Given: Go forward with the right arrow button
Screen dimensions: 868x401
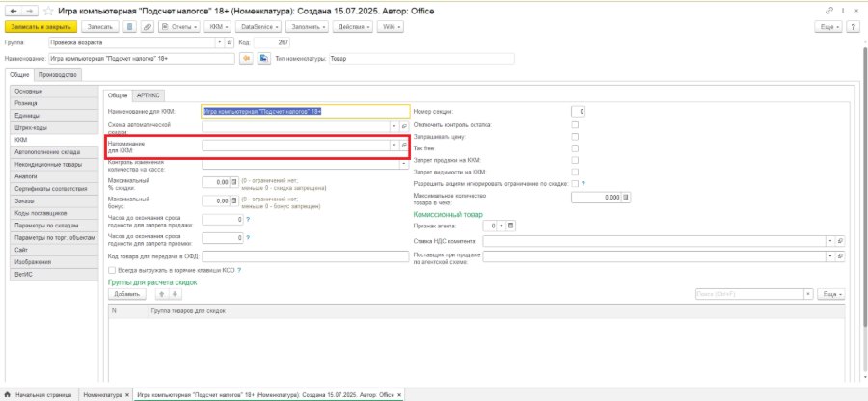Looking at the screenshot, I should point(31,11).
